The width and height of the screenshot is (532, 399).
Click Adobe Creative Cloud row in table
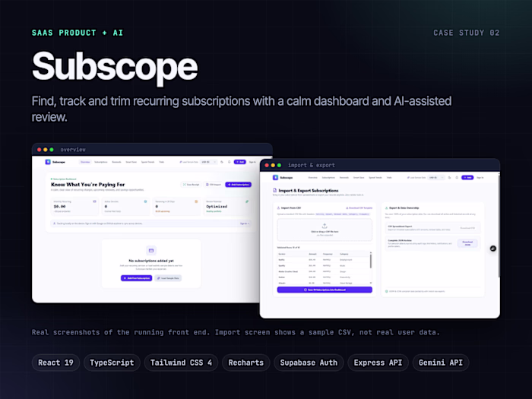click(x=323, y=271)
